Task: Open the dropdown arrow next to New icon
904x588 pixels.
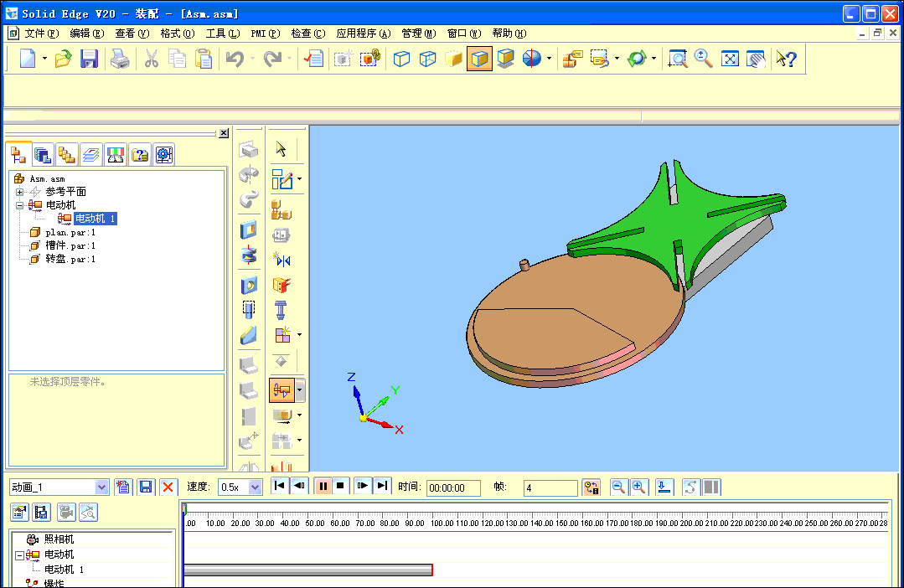Action: point(44,59)
